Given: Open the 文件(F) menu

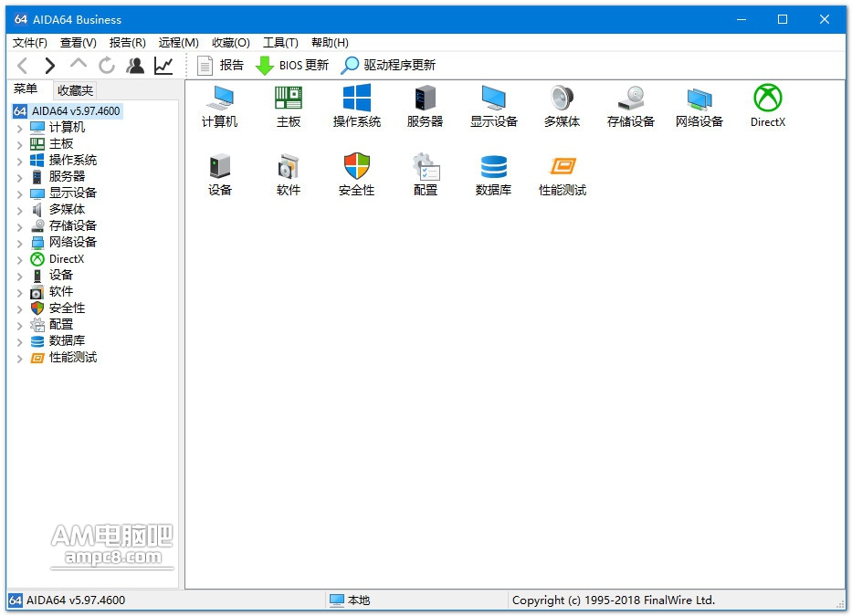Looking at the screenshot, I should pyautogui.click(x=30, y=42).
